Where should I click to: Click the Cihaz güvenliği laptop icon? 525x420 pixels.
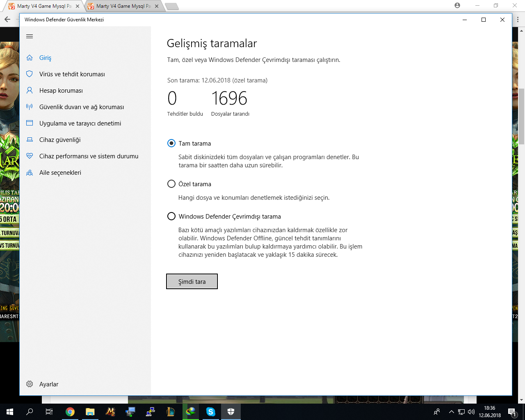click(30, 139)
